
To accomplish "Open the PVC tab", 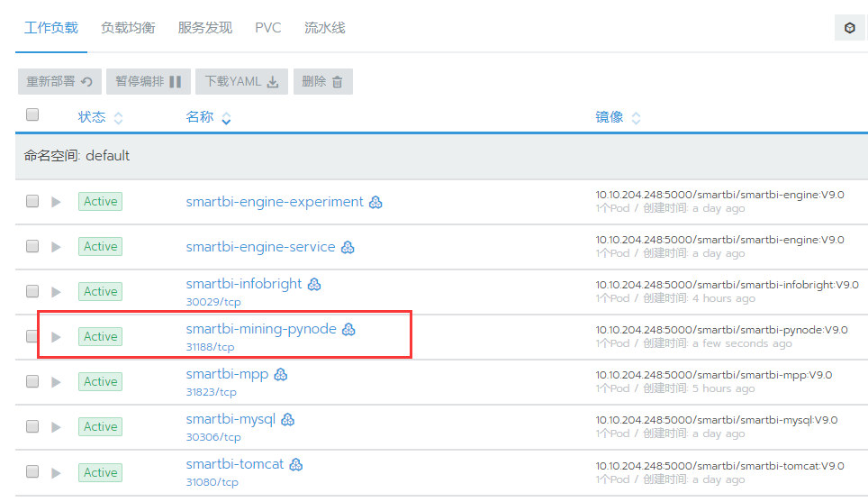I will [268, 28].
